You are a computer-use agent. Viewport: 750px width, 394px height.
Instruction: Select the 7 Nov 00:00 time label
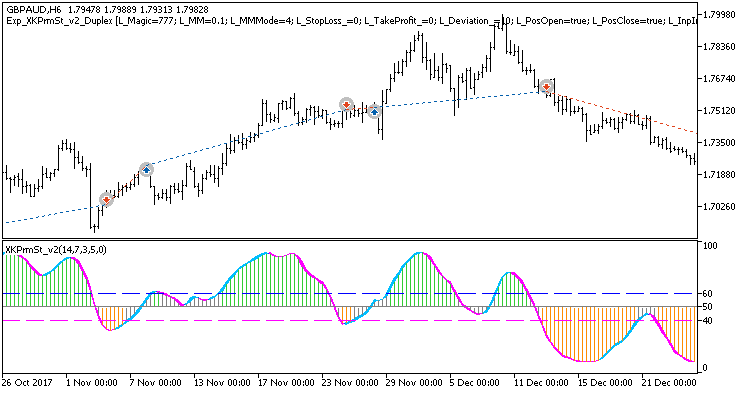point(154,383)
